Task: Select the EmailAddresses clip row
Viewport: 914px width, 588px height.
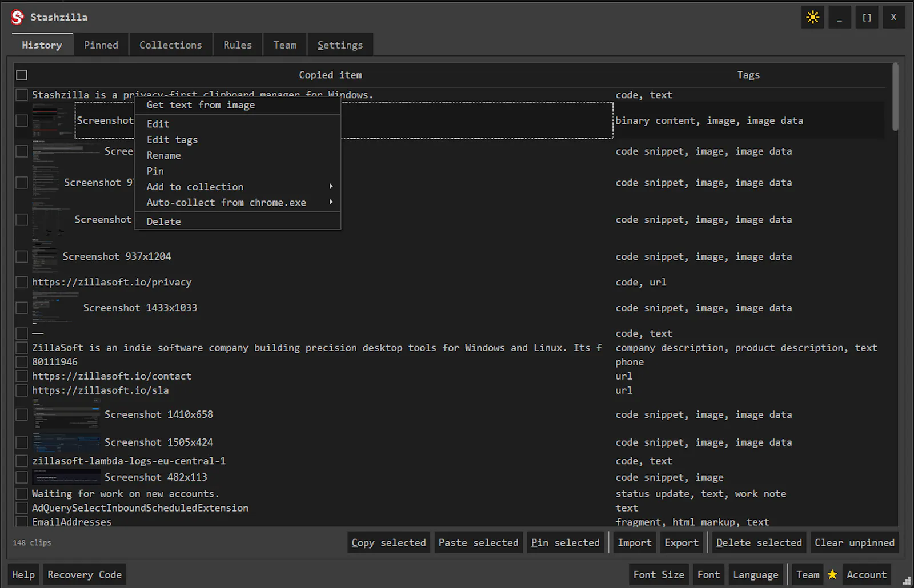Action: click(x=72, y=522)
